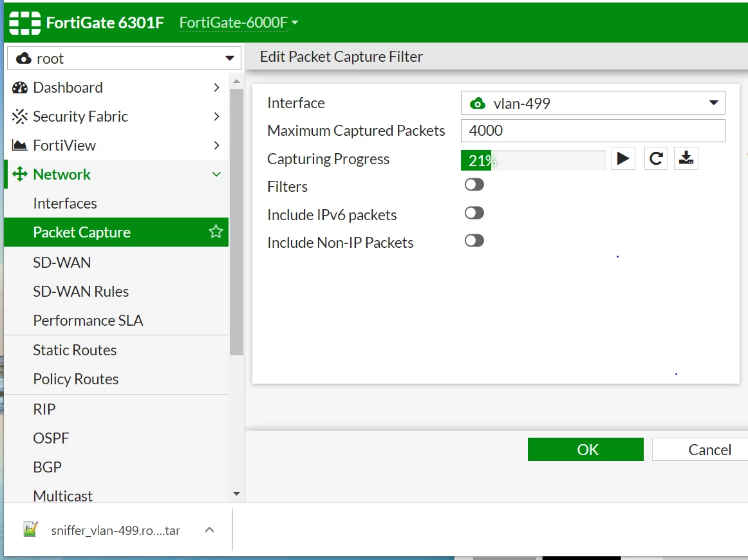Click the FortiGate logo icon
Viewport: 748px width, 560px height.
25,23
